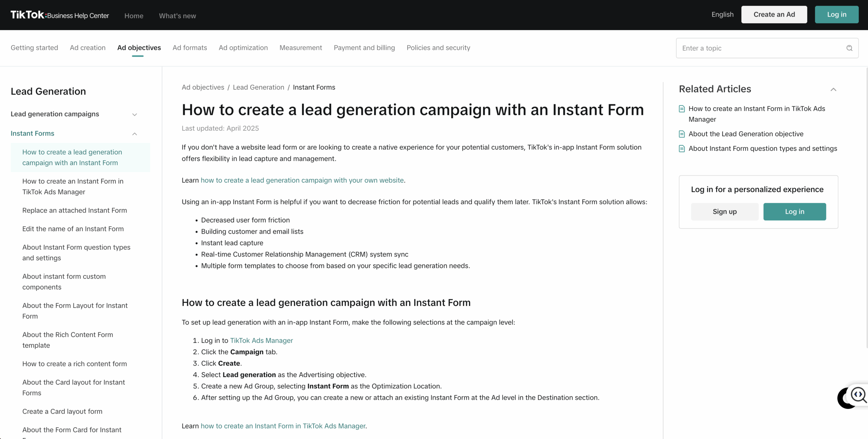868x439 pixels.
Task: Open the Measurement tab
Action: pyautogui.click(x=300, y=48)
